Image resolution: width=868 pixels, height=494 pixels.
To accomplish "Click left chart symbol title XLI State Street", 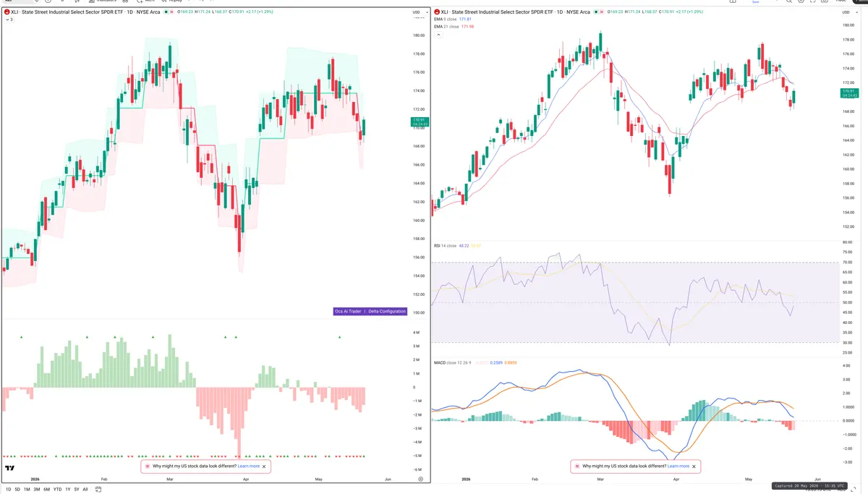I will pyautogui.click(x=85, y=12).
